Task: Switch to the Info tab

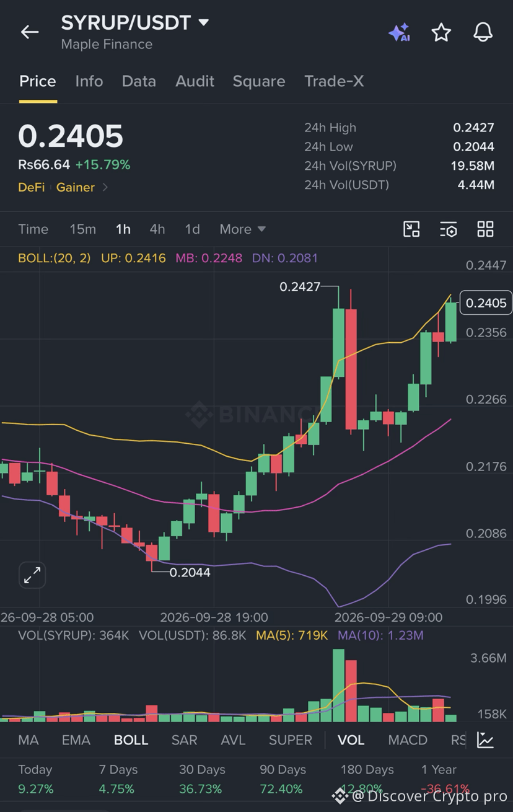Action: [x=89, y=81]
